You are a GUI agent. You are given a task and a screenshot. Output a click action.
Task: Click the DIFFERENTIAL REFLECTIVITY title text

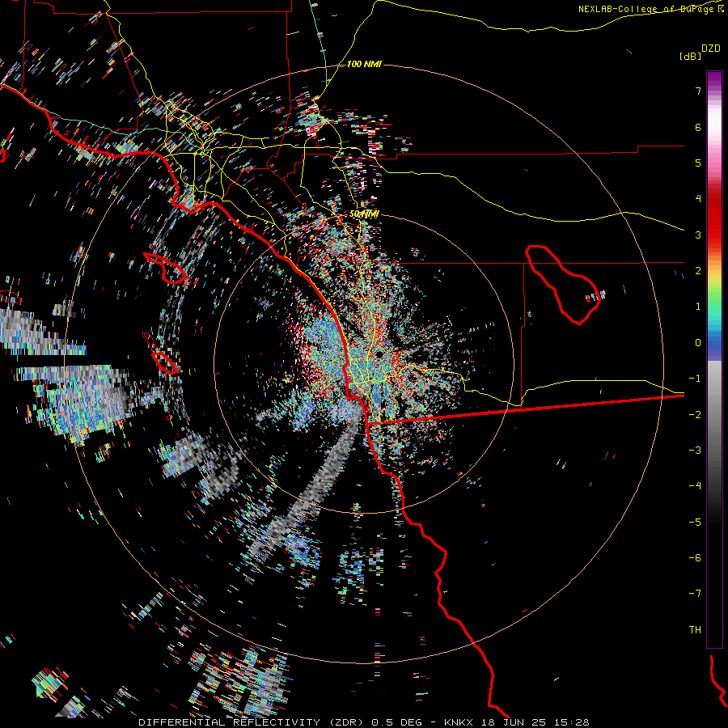[229, 722]
